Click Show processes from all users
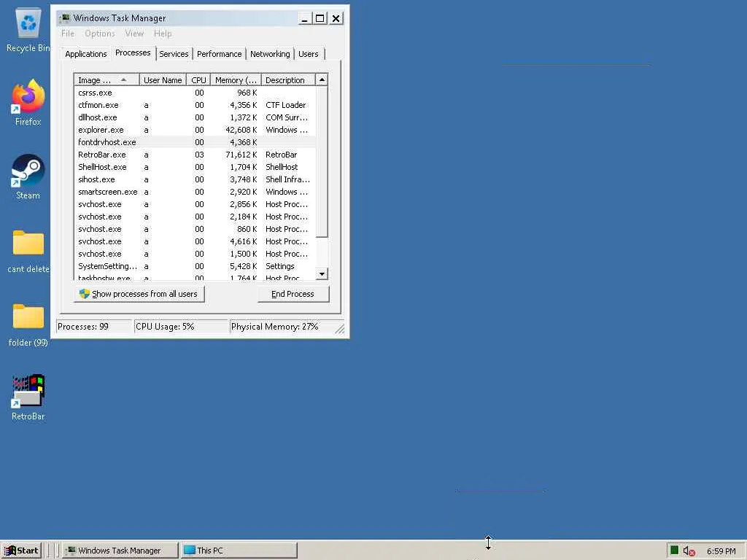Image resolution: width=747 pixels, height=560 pixels. coord(139,294)
